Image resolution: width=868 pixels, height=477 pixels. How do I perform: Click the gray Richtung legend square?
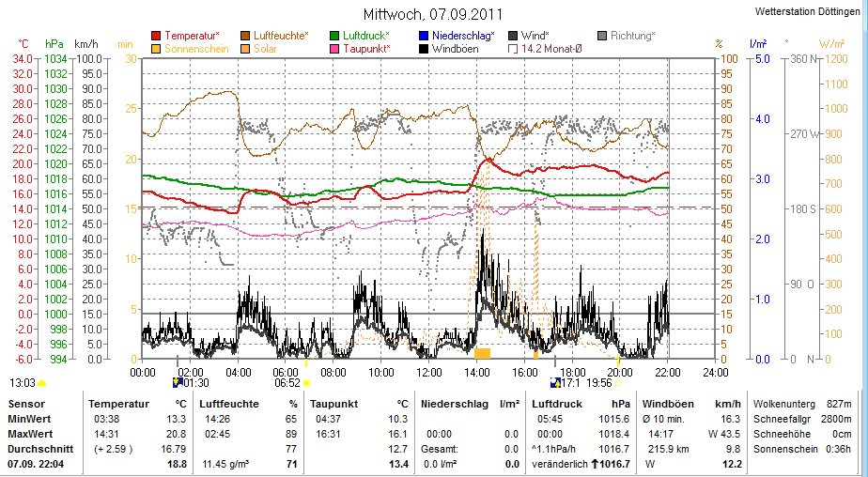pos(602,35)
